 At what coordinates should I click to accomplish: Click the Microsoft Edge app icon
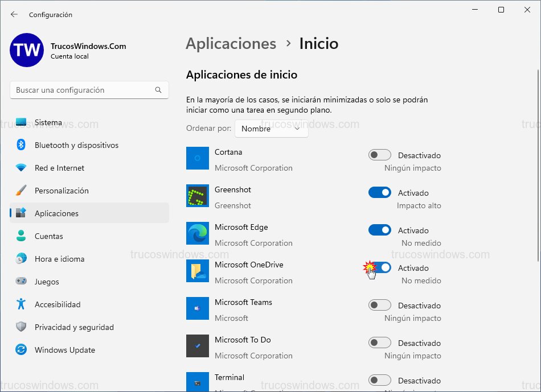[197, 233]
